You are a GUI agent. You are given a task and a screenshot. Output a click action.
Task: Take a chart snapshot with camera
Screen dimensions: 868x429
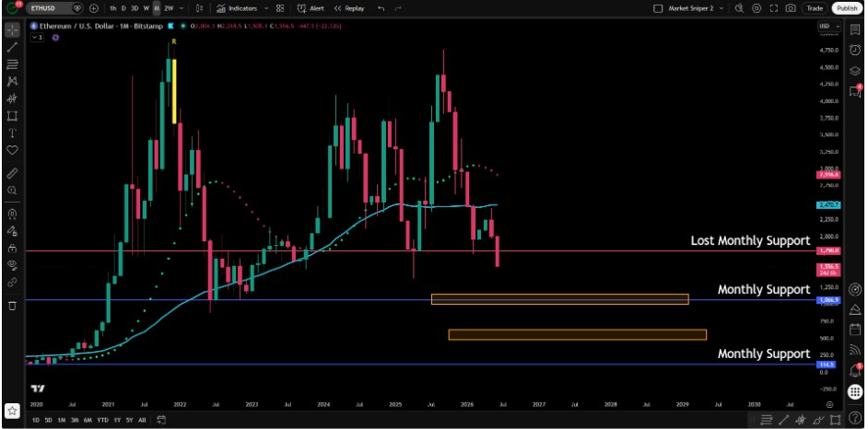[x=791, y=8]
